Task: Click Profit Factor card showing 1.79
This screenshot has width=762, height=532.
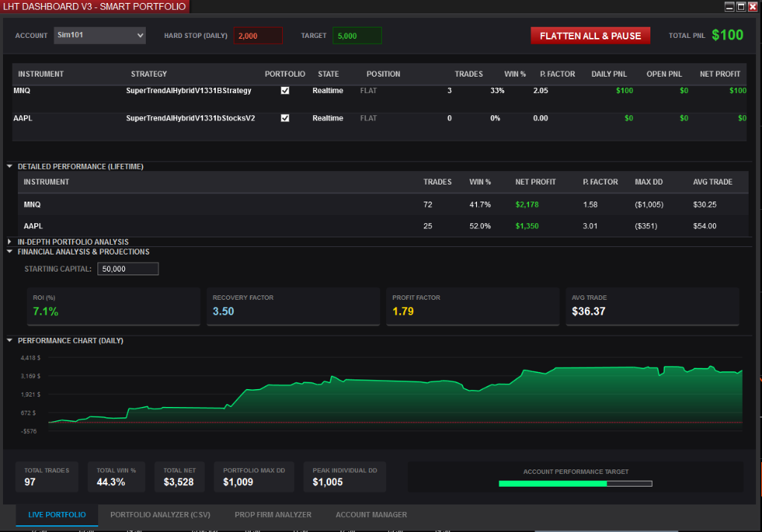Action: (473, 306)
